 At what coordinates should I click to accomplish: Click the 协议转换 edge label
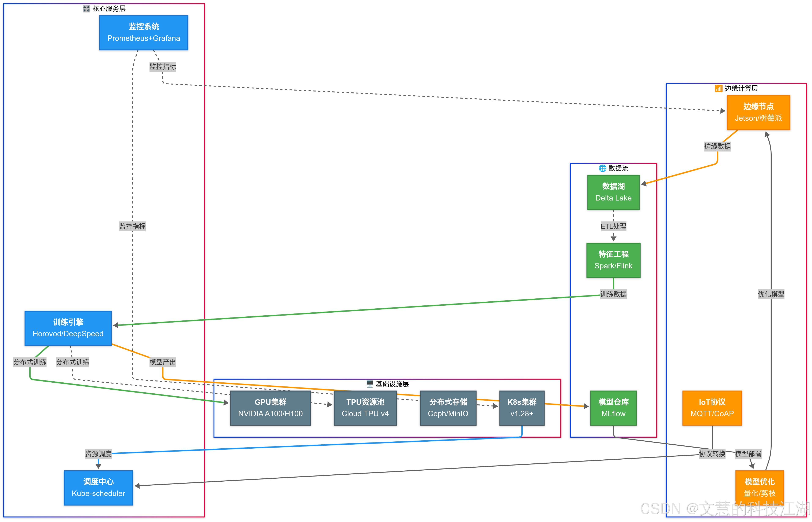[712, 454]
